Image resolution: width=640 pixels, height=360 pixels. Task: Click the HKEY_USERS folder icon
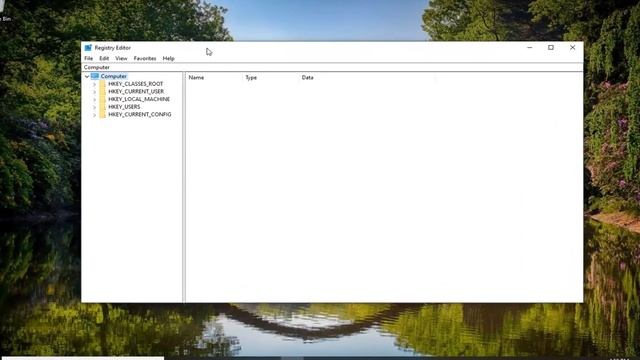[102, 107]
